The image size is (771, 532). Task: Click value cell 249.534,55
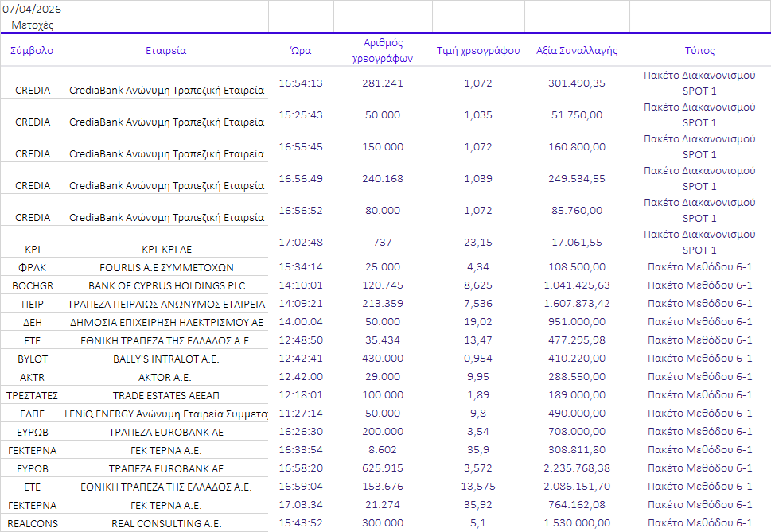(577, 179)
